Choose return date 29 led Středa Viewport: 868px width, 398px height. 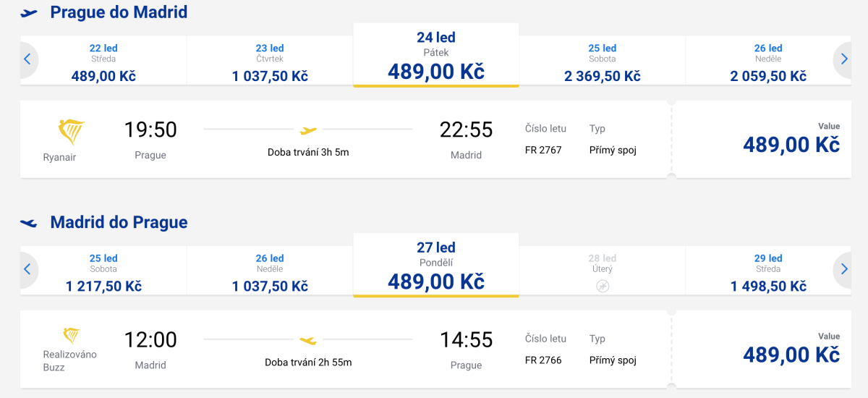coord(768,272)
